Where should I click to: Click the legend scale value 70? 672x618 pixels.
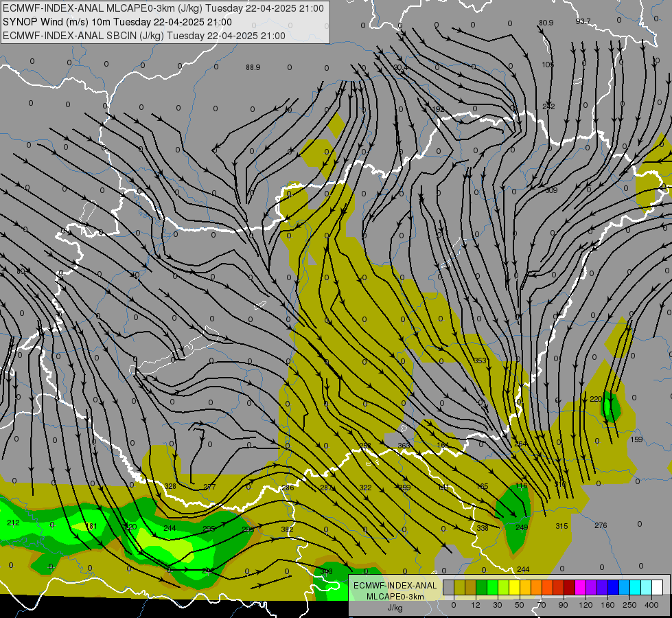tap(542, 605)
